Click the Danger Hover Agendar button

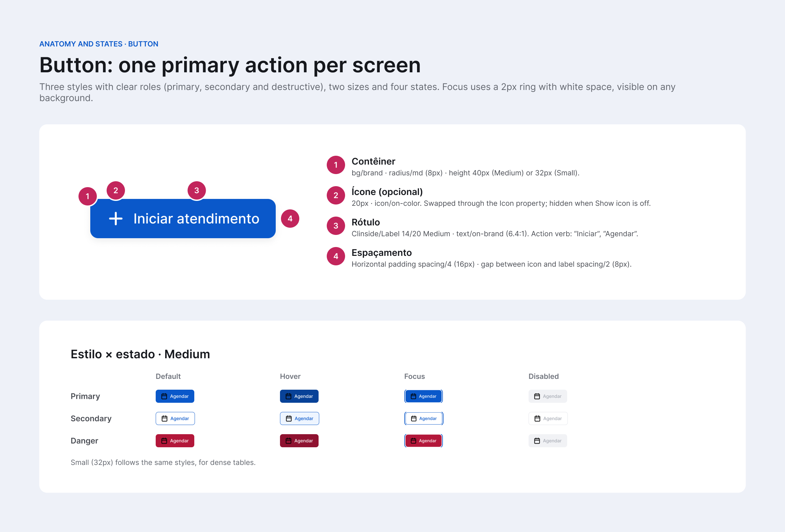(299, 441)
